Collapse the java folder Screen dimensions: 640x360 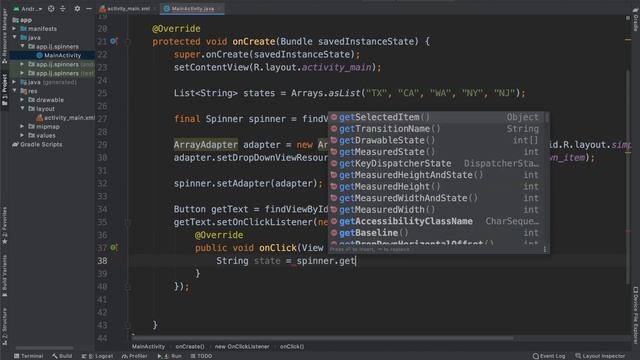pos(14,37)
